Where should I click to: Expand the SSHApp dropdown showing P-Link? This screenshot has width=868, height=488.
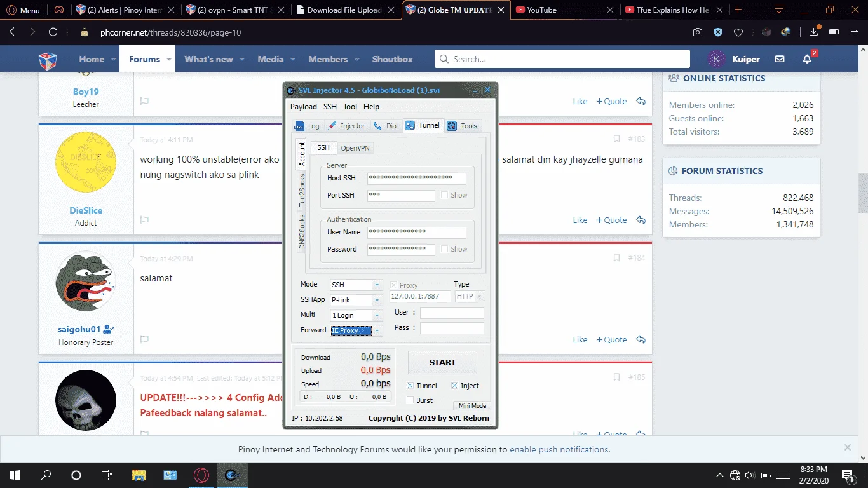tap(377, 300)
